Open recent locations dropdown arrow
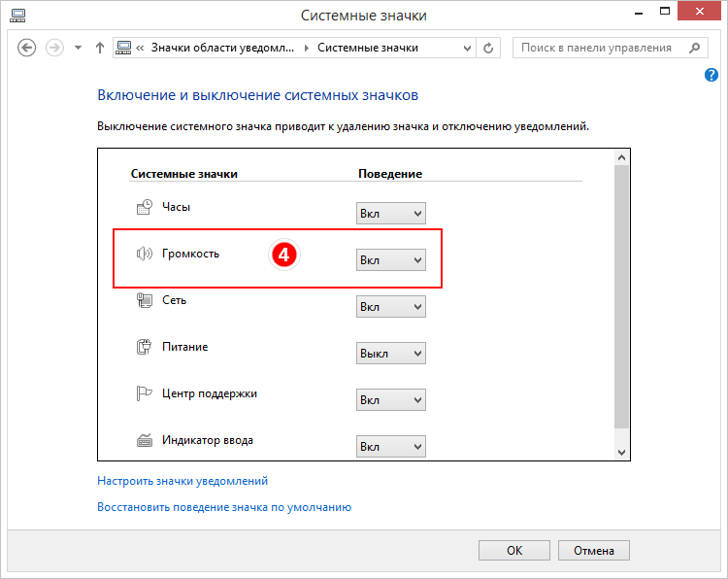 tap(78, 48)
